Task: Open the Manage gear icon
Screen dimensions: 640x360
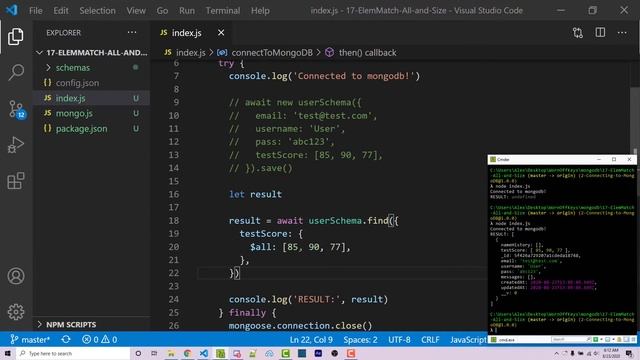Action: [x=16, y=312]
